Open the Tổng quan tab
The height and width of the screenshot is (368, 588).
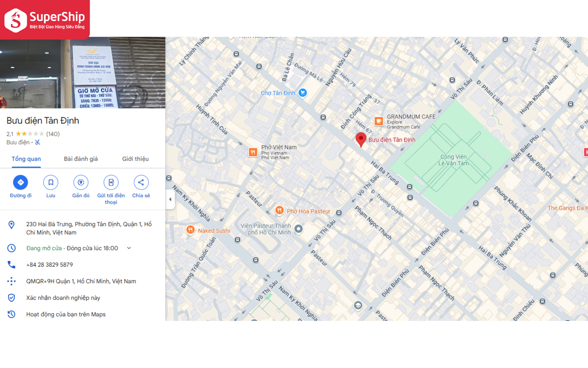coord(26,159)
